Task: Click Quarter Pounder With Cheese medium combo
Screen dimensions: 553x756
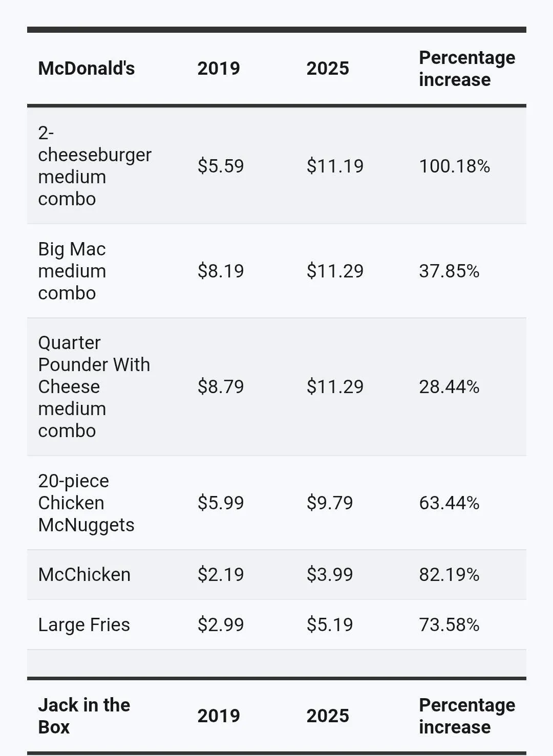Action: pos(94,386)
